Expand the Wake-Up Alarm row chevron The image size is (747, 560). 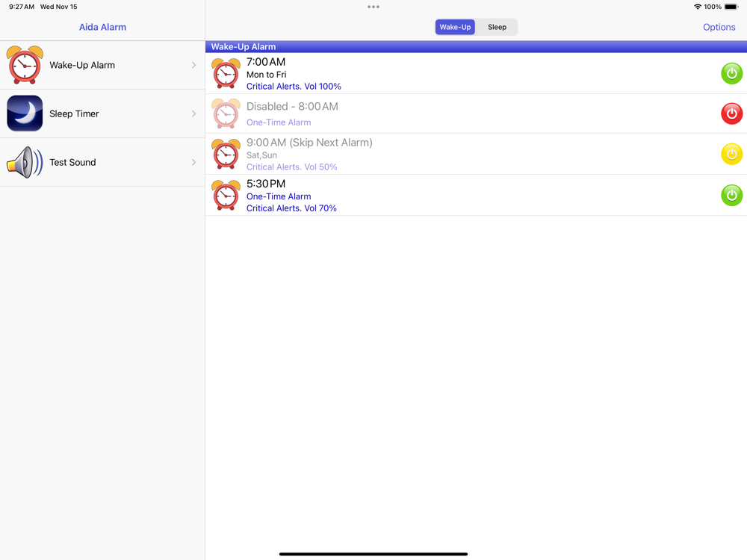[194, 65]
